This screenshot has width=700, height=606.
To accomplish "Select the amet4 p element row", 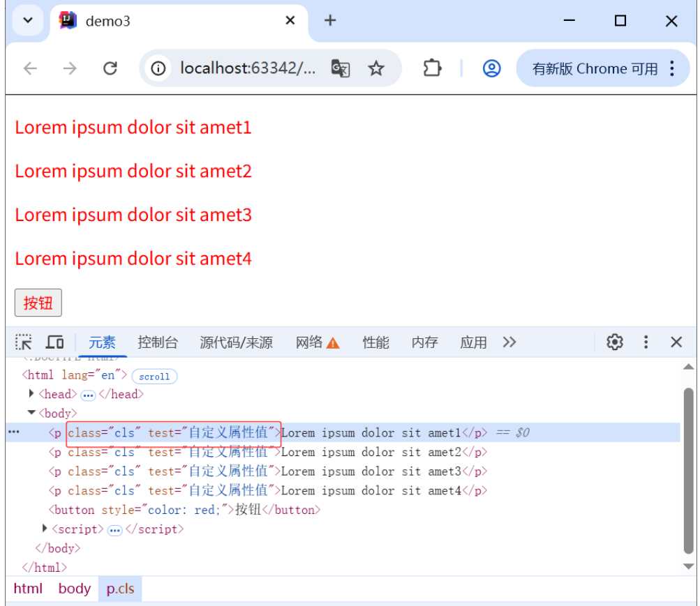I will click(343, 490).
